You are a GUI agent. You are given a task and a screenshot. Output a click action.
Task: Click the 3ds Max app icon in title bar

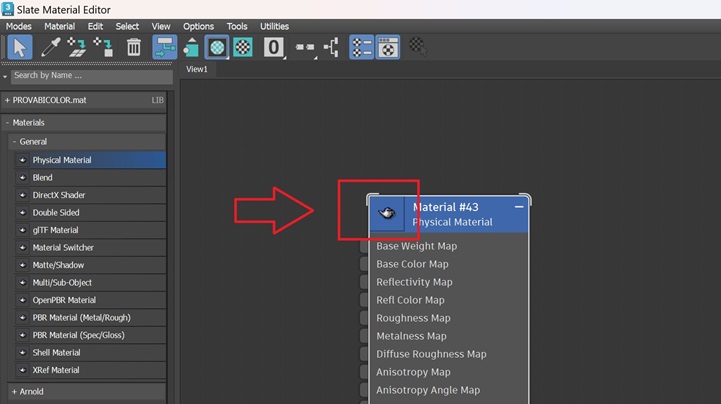pyautogui.click(x=8, y=9)
